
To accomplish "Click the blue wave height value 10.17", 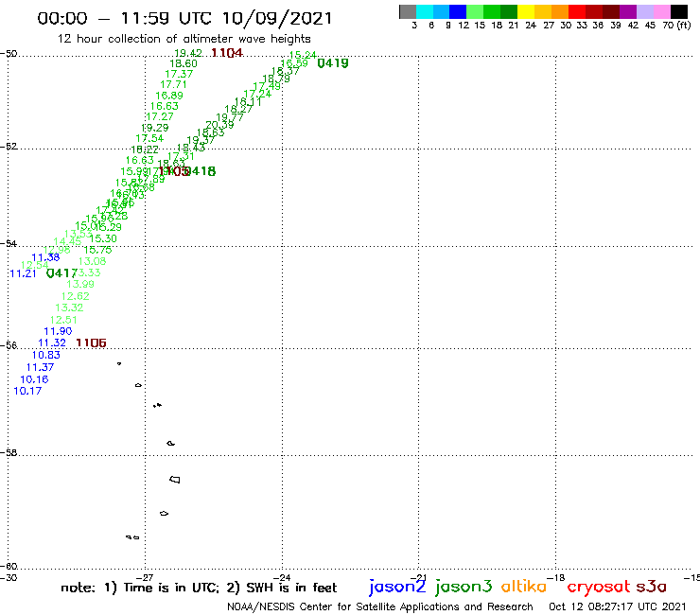I will point(27,392).
